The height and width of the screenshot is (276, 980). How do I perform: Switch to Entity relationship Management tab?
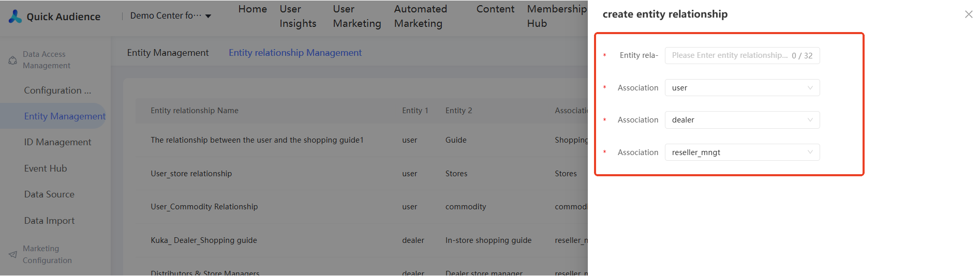click(295, 53)
